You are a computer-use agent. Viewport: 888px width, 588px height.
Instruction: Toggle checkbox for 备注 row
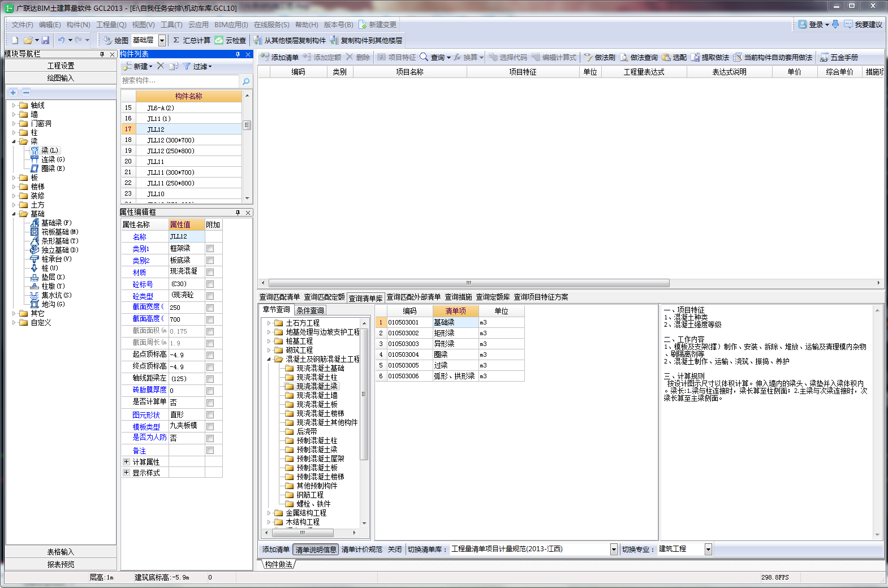[210, 451]
